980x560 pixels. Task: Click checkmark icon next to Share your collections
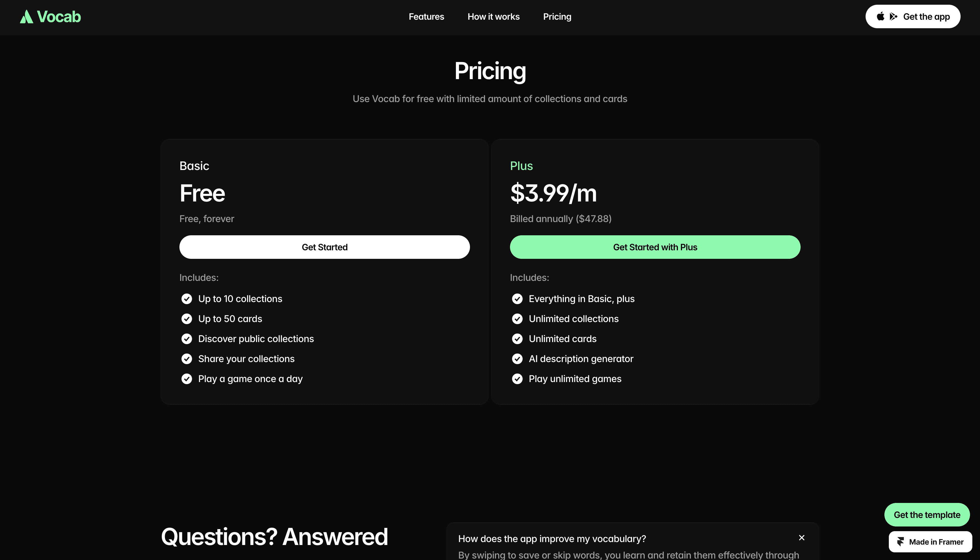tap(186, 359)
